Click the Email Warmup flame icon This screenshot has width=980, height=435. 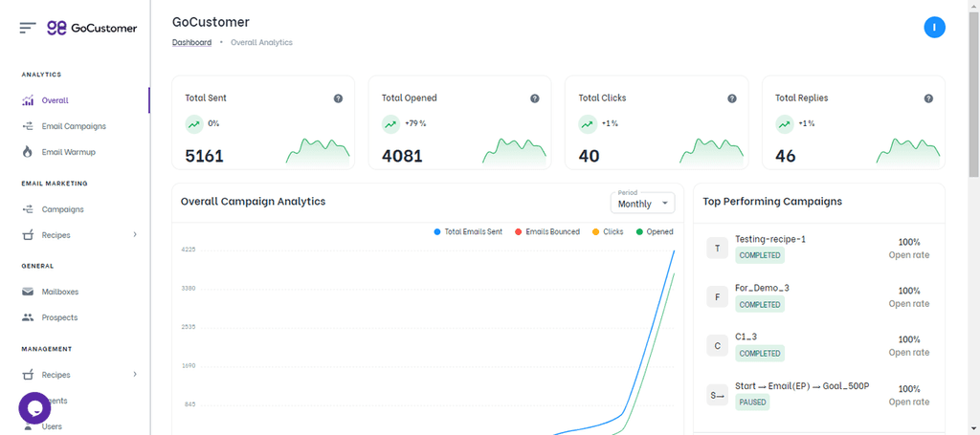click(28, 152)
